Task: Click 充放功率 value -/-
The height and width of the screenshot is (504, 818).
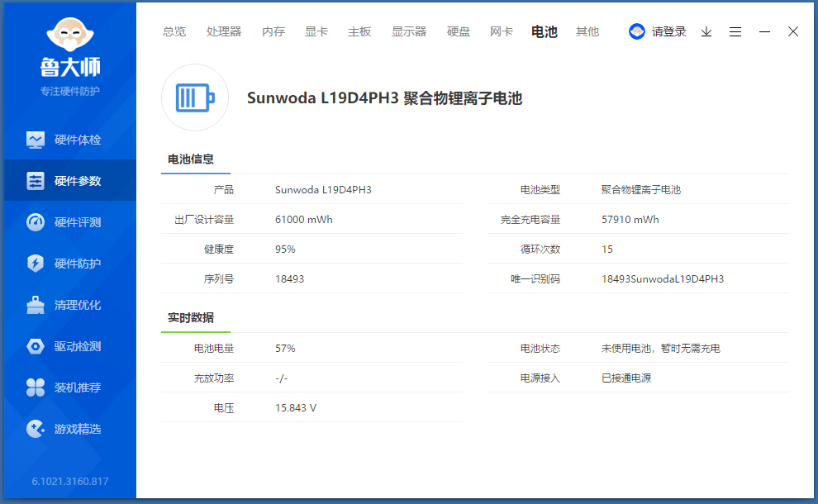Action: pos(282,378)
